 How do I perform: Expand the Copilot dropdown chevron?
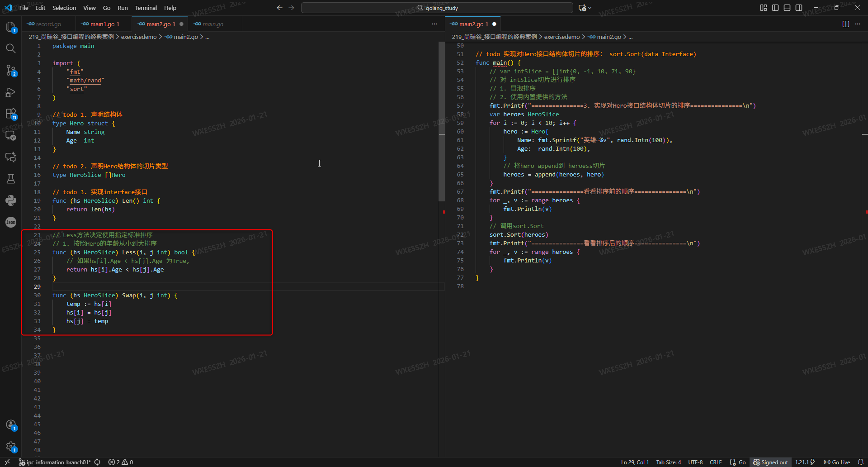[590, 8]
